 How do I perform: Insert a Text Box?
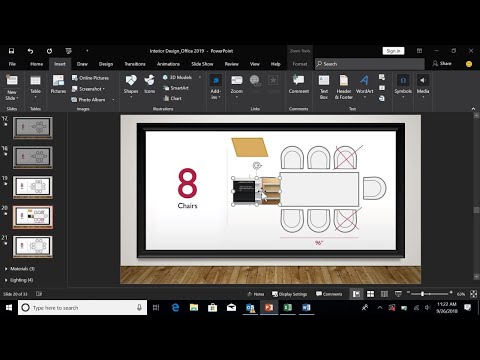click(x=324, y=87)
